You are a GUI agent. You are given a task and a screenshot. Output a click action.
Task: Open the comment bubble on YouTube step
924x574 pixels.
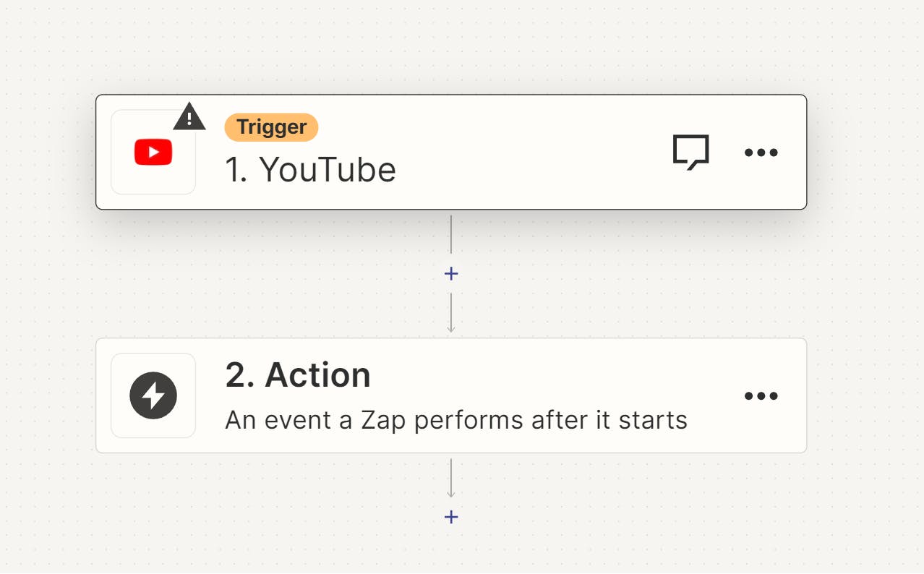pyautogui.click(x=690, y=152)
